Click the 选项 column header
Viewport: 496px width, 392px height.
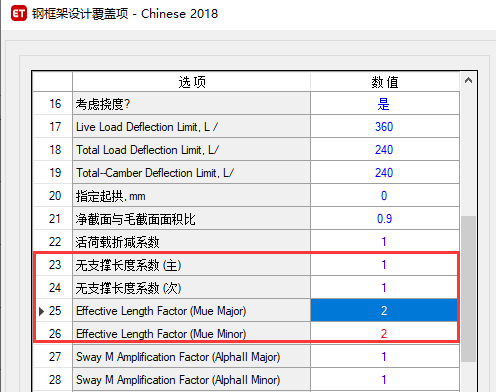point(191,82)
